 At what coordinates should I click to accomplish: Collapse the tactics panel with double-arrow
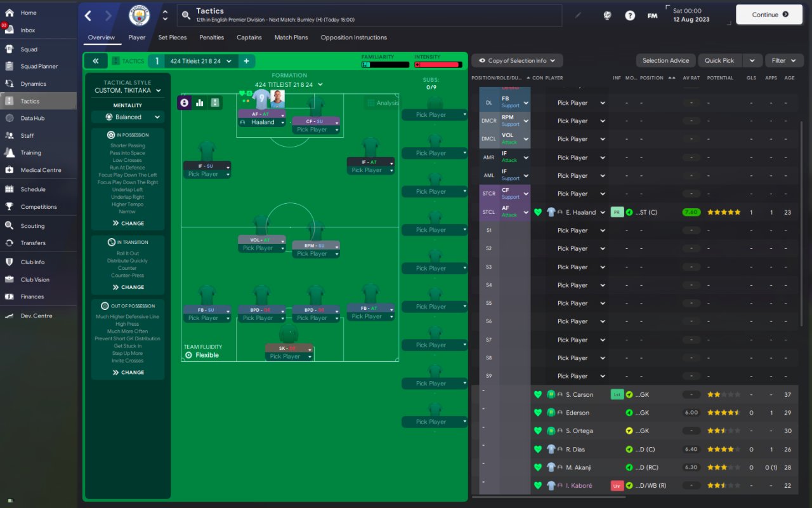pos(95,61)
